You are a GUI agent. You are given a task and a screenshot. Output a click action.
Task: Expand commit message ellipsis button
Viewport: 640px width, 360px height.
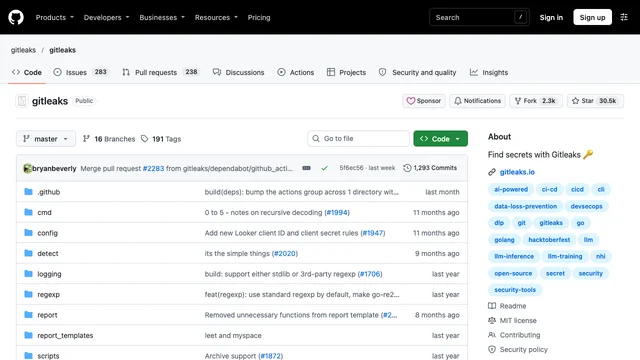pyautogui.click(x=307, y=168)
